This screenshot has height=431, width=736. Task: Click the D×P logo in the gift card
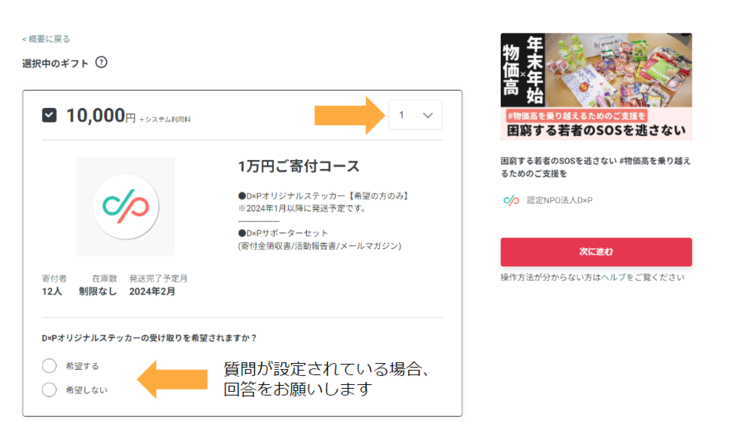[x=125, y=206]
